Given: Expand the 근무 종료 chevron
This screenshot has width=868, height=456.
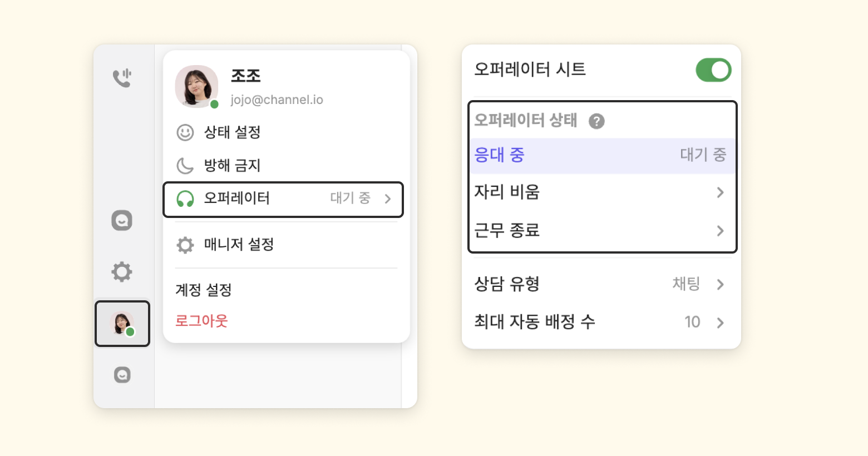Looking at the screenshot, I should pos(720,231).
